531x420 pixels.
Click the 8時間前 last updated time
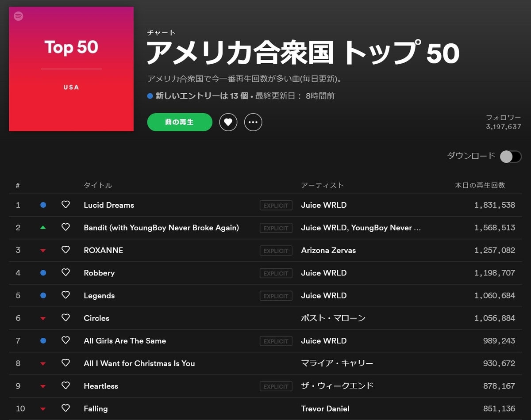click(320, 96)
